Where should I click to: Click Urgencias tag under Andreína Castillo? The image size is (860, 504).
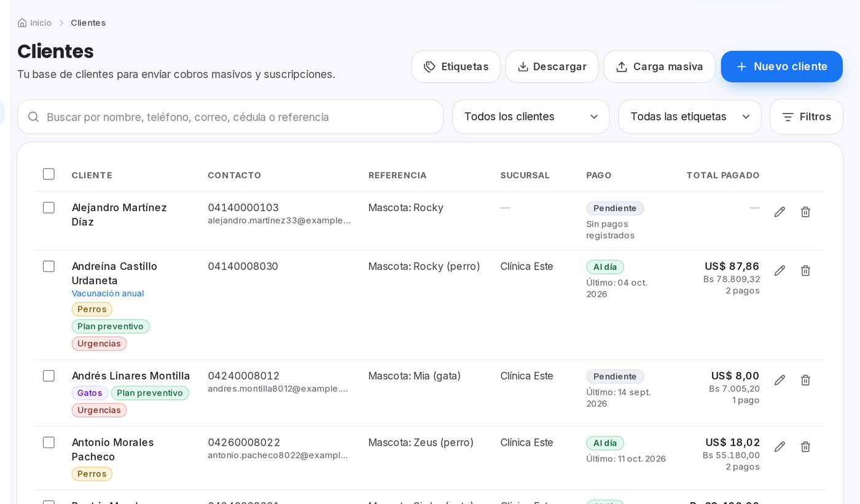pos(99,344)
